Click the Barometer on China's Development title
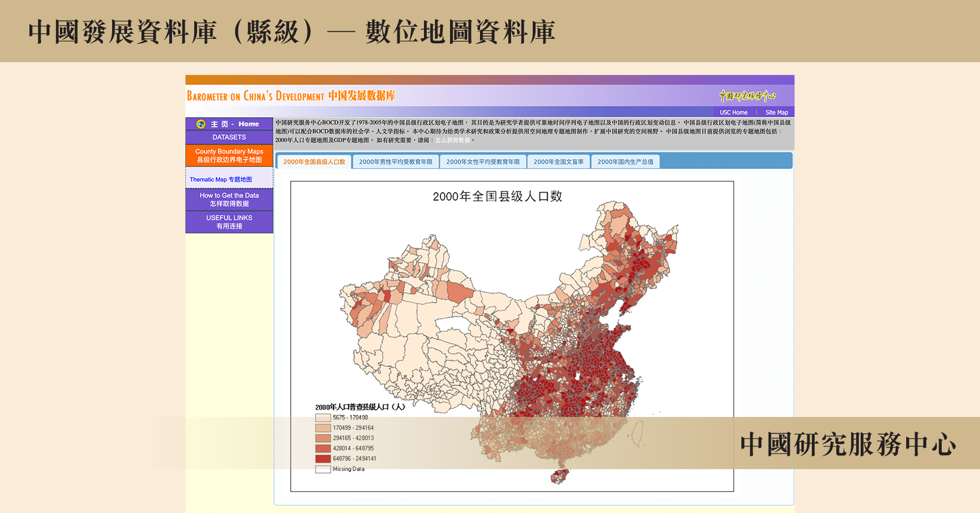The width and height of the screenshot is (980, 513). tap(291, 95)
